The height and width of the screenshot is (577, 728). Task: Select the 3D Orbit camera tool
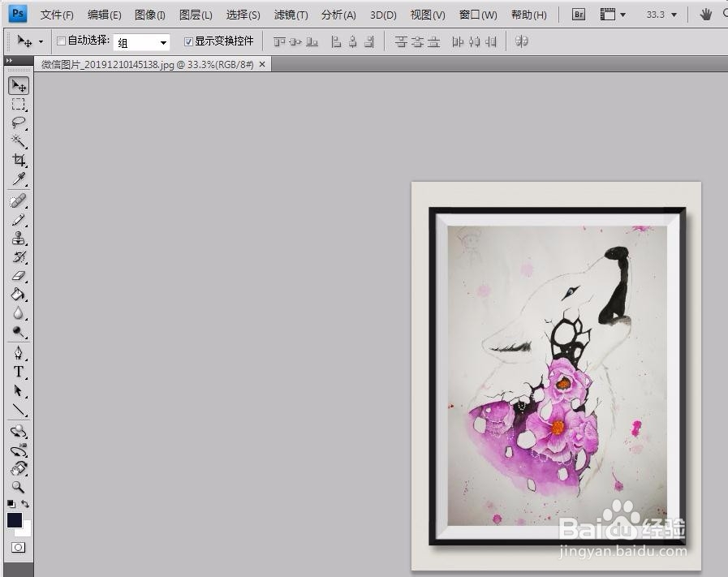pos(18,450)
